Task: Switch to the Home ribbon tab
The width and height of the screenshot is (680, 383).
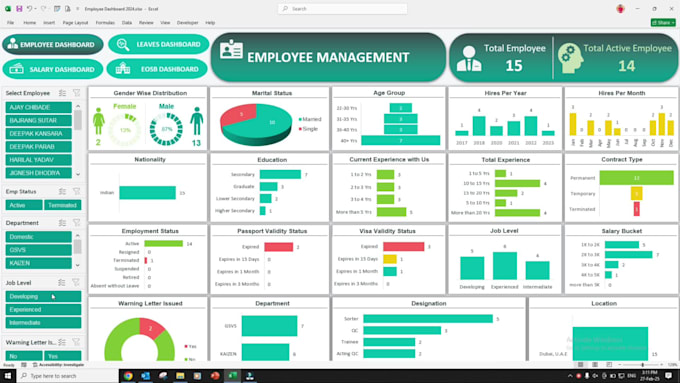Action: (x=29, y=23)
